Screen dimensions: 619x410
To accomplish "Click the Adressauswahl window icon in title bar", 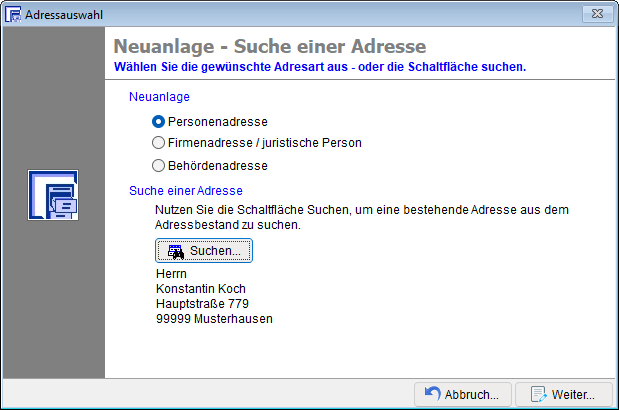I will 14,14.
